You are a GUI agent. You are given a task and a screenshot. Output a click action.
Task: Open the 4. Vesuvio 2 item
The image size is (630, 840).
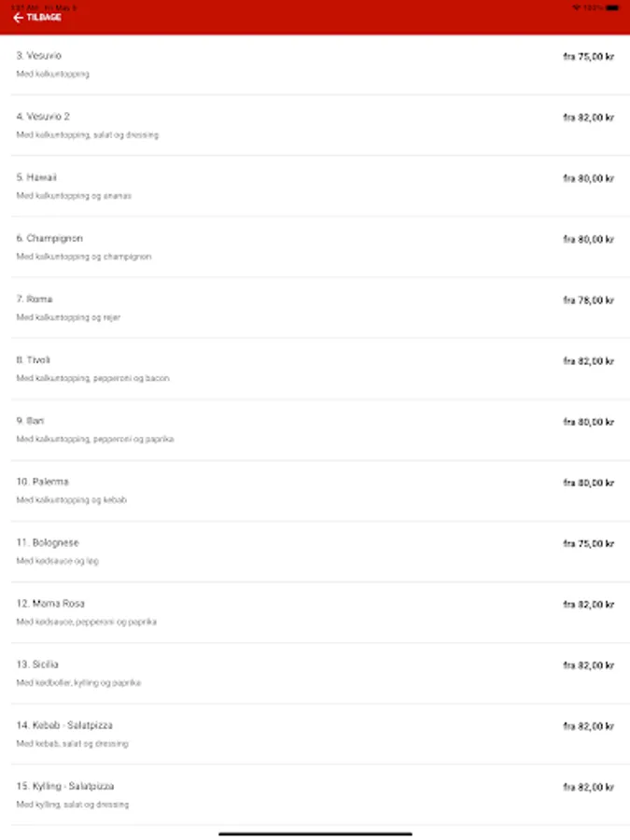(315, 125)
